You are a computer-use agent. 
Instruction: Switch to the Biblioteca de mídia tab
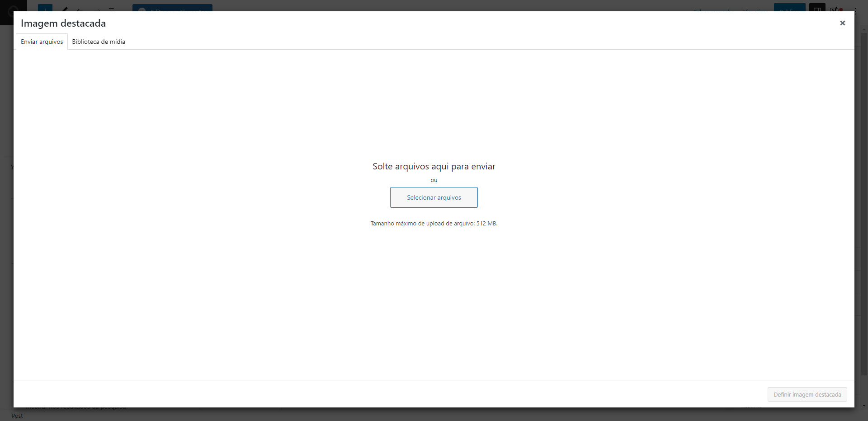point(99,42)
